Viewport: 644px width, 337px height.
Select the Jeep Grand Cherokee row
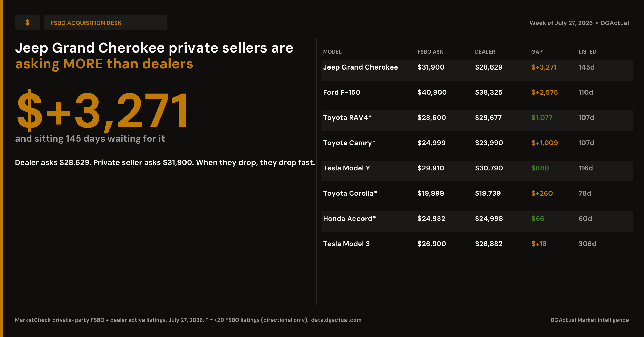(x=477, y=70)
